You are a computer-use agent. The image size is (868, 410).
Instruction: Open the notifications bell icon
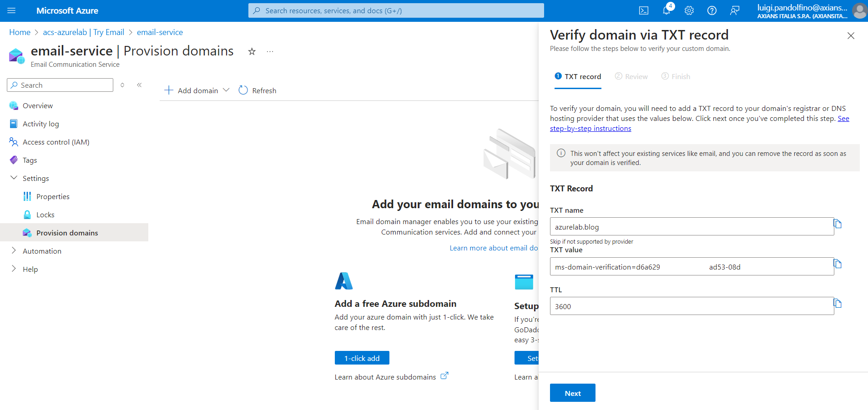(x=666, y=10)
